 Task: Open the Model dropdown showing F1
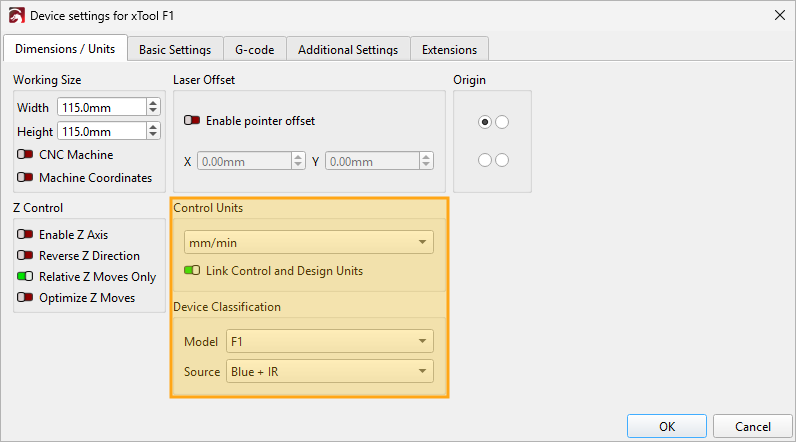click(x=330, y=341)
